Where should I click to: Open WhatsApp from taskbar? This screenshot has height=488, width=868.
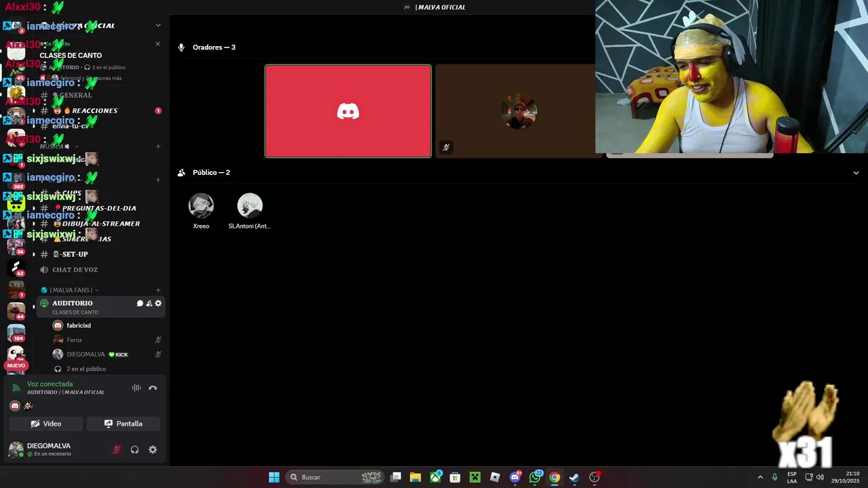point(536,477)
